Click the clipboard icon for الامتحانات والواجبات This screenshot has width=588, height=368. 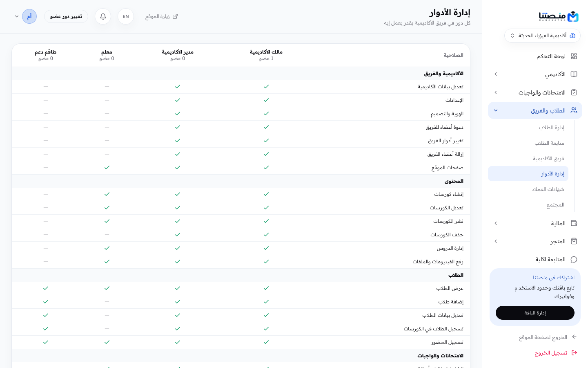[574, 92]
